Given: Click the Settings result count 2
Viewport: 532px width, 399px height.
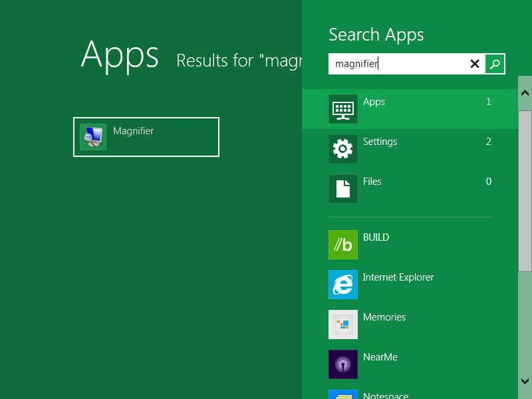Looking at the screenshot, I should [x=489, y=142].
